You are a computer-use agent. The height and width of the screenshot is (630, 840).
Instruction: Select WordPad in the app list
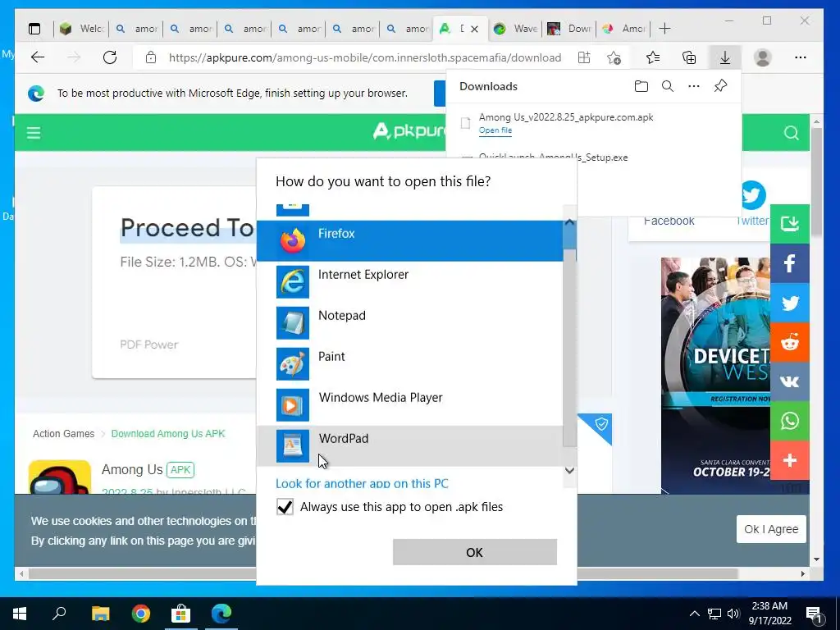[410, 445]
